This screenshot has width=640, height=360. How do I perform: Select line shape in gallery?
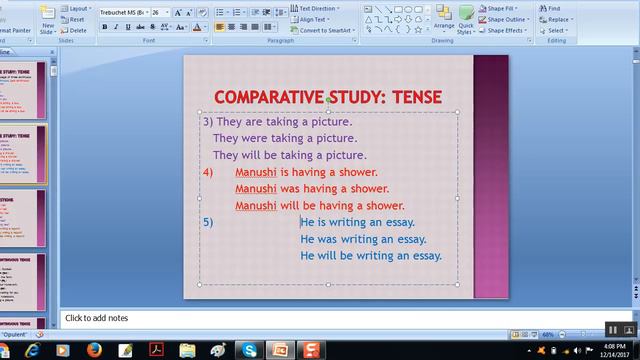pyautogui.click(x=378, y=9)
